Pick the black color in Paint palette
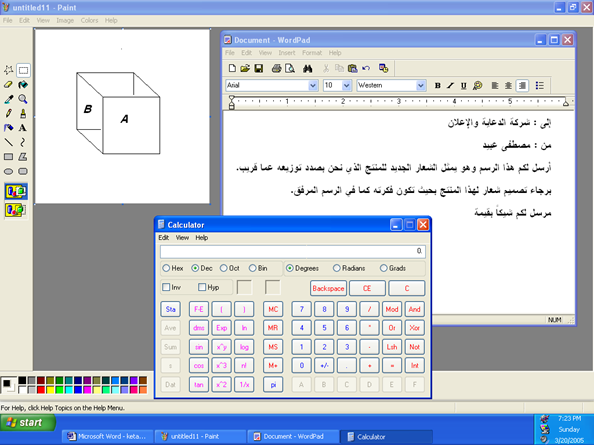Viewport: 594px width, 445px height. 22,380
